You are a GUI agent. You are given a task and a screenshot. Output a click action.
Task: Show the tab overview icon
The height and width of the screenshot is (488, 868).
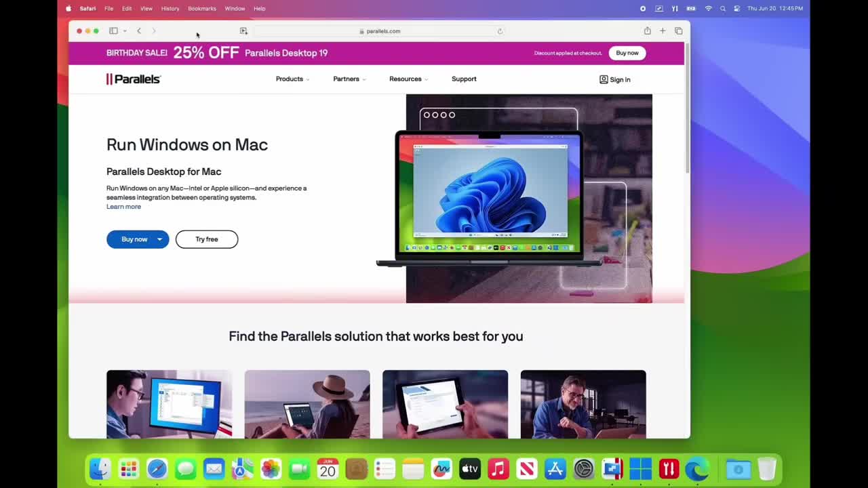pyautogui.click(x=678, y=31)
